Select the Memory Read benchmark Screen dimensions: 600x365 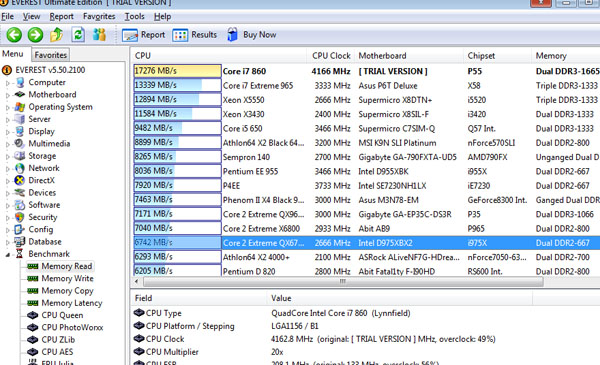pos(67,266)
